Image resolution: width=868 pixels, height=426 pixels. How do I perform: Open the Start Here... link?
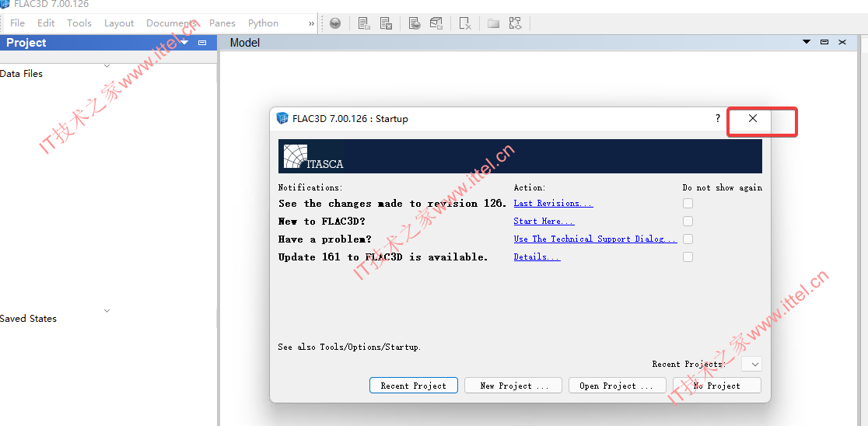coord(544,222)
